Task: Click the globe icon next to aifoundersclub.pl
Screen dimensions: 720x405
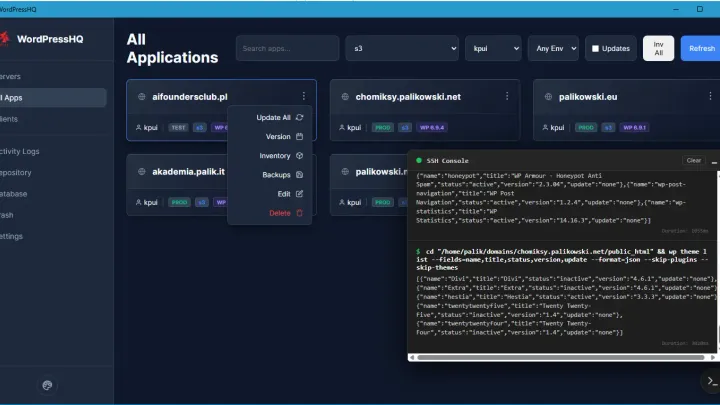Action: pyautogui.click(x=141, y=97)
